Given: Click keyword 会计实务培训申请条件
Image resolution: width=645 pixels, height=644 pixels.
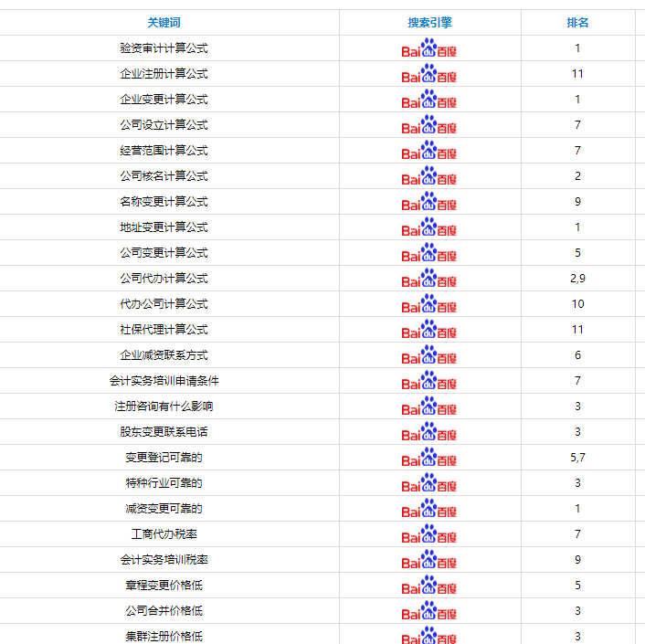Looking at the screenshot, I should (164, 380).
